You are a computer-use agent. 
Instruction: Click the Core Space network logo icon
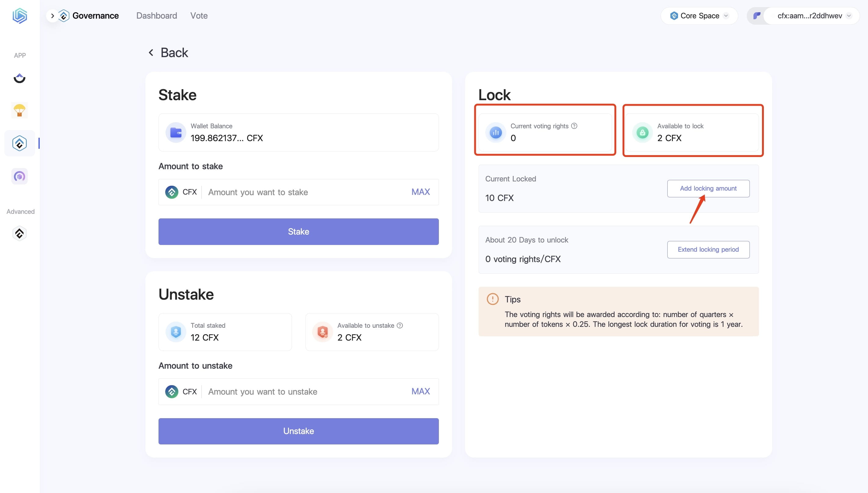[x=674, y=16]
